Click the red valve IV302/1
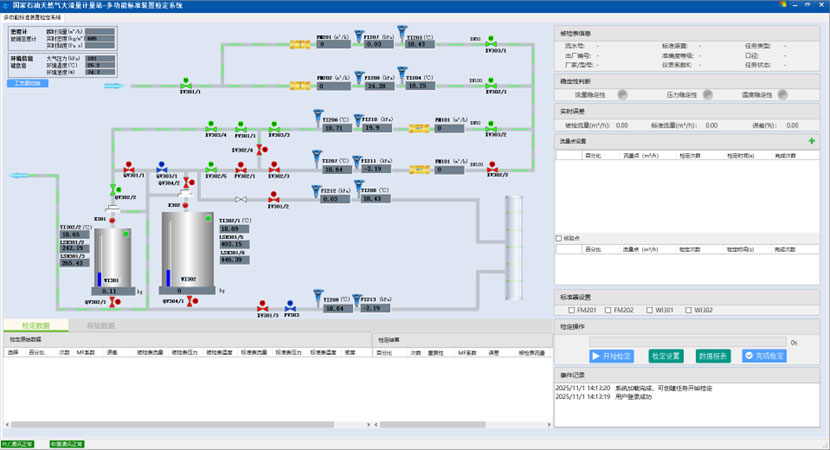This screenshot has height=450, width=830. (x=240, y=169)
